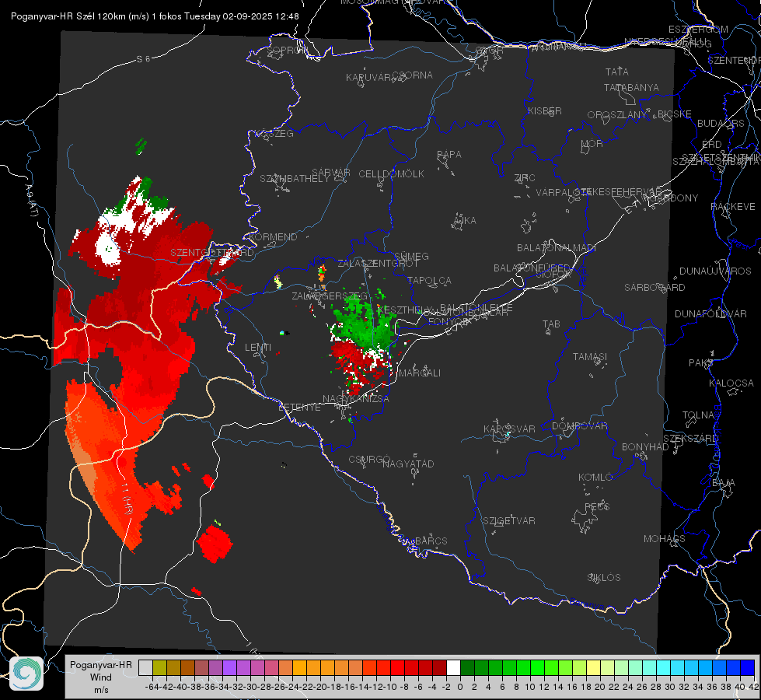Click the PAPA city label
The image size is (761, 700).
pos(449,155)
